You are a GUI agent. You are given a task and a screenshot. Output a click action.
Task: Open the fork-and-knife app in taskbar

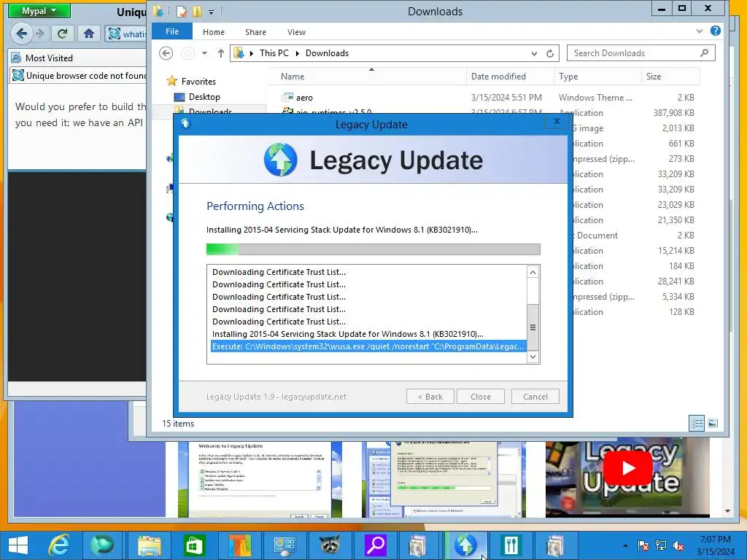[511, 545]
